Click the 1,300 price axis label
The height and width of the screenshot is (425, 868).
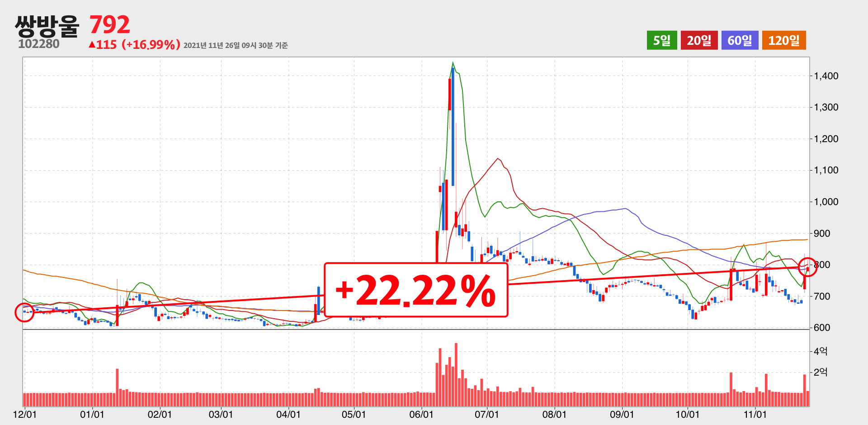[826, 107]
